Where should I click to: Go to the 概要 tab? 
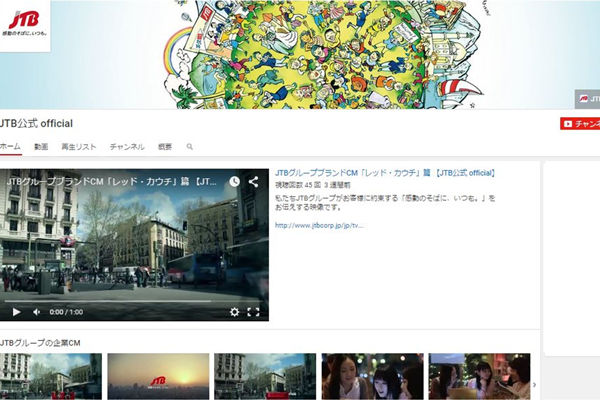coord(165,147)
